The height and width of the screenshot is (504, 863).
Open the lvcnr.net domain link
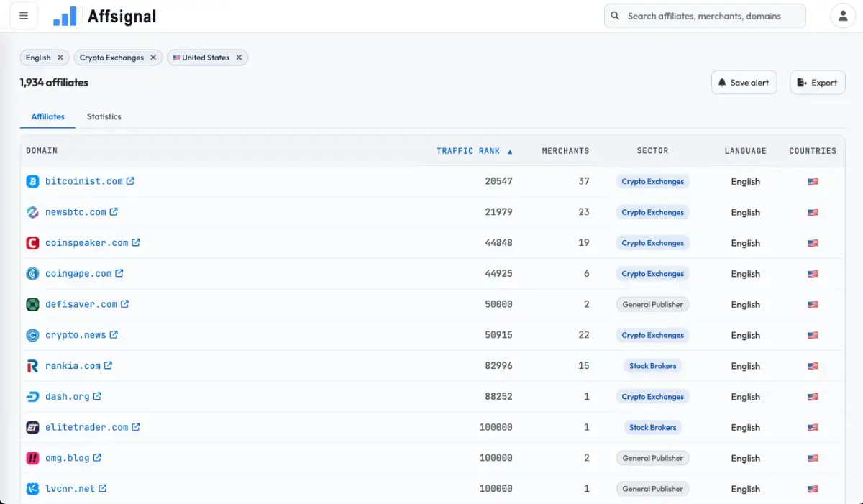coord(70,488)
